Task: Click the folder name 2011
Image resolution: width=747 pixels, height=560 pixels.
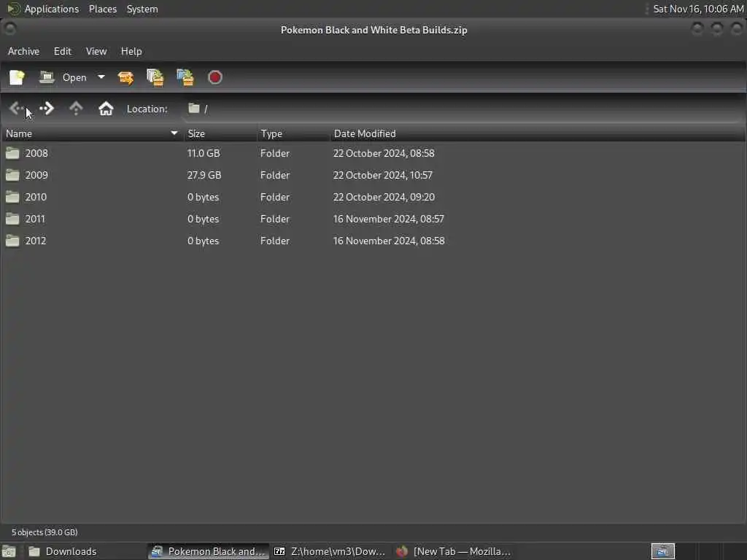Action: [x=35, y=219]
